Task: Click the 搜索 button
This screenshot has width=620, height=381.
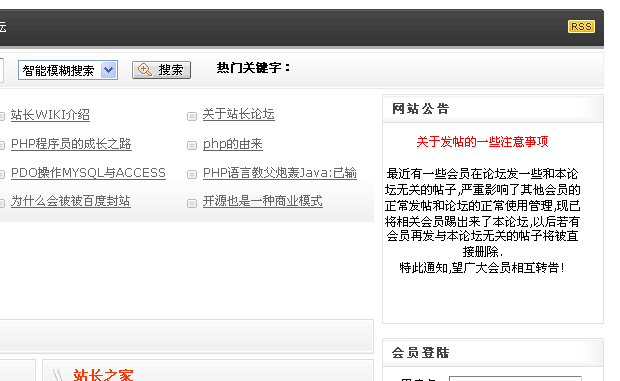Action: 161,70
